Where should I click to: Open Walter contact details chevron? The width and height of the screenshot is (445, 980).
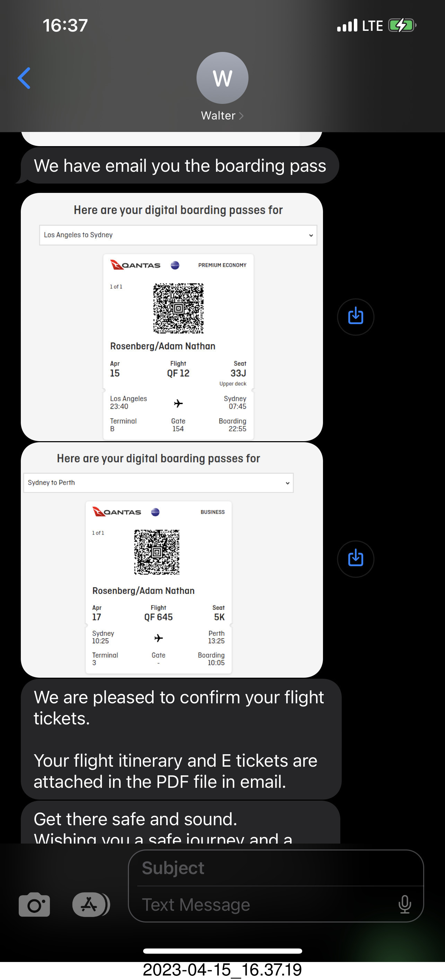point(241,116)
